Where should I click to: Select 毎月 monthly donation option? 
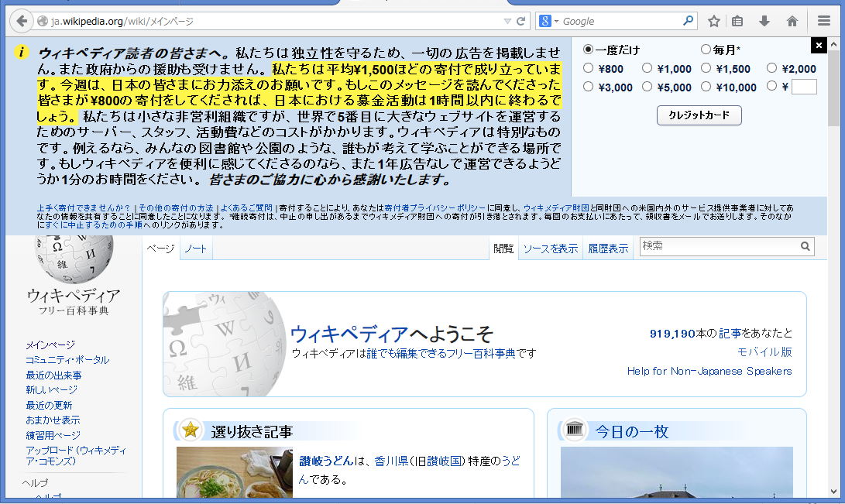click(x=706, y=50)
